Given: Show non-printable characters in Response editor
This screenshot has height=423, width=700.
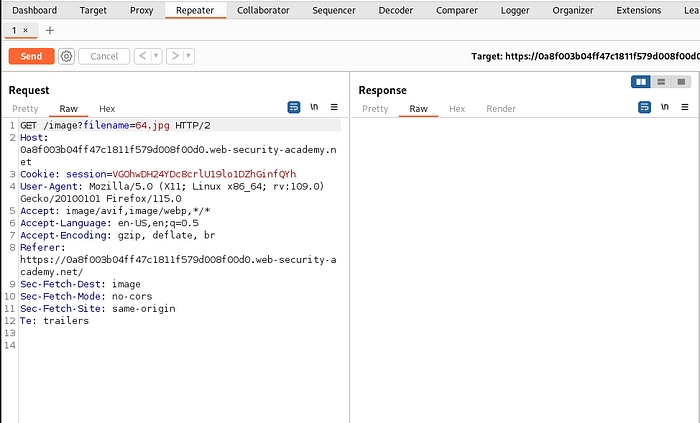Looking at the screenshot, I should tap(665, 107).
